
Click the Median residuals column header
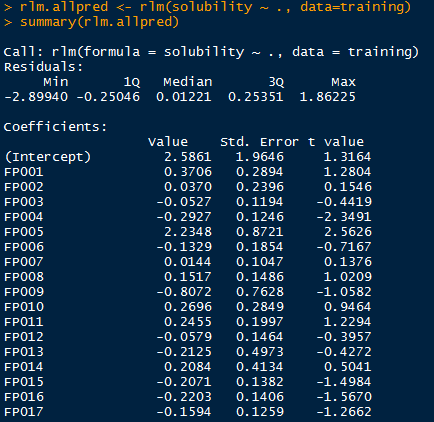[x=187, y=82]
